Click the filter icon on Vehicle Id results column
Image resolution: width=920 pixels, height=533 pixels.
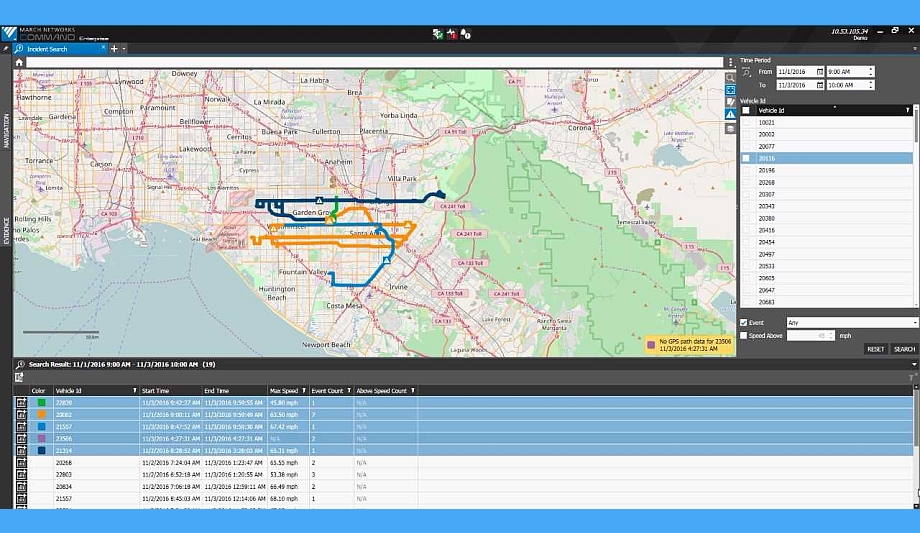(x=134, y=390)
